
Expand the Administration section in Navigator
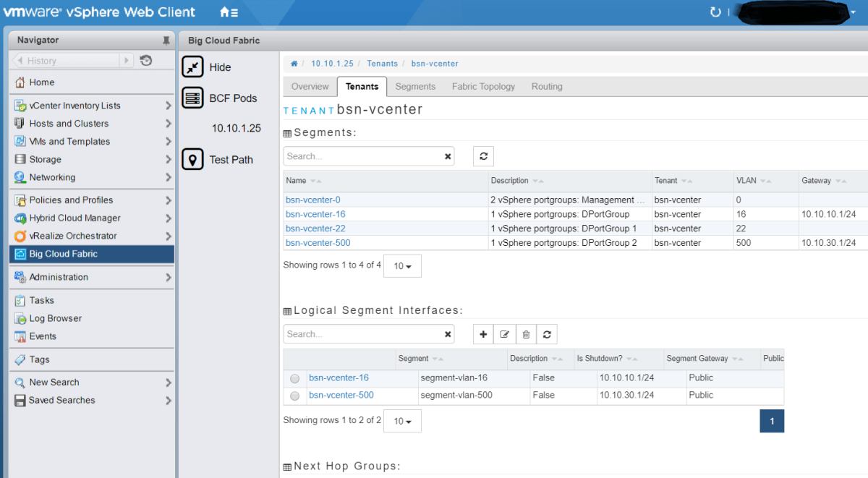[169, 277]
